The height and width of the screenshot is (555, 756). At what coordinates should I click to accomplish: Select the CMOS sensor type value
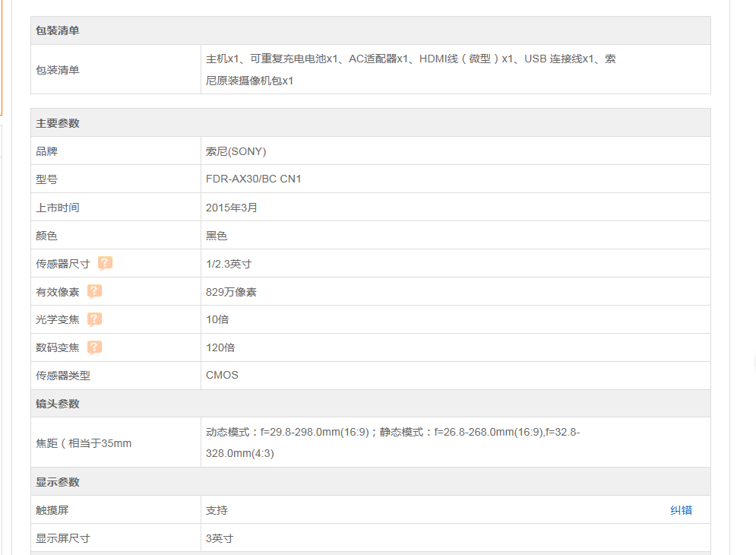coord(222,375)
